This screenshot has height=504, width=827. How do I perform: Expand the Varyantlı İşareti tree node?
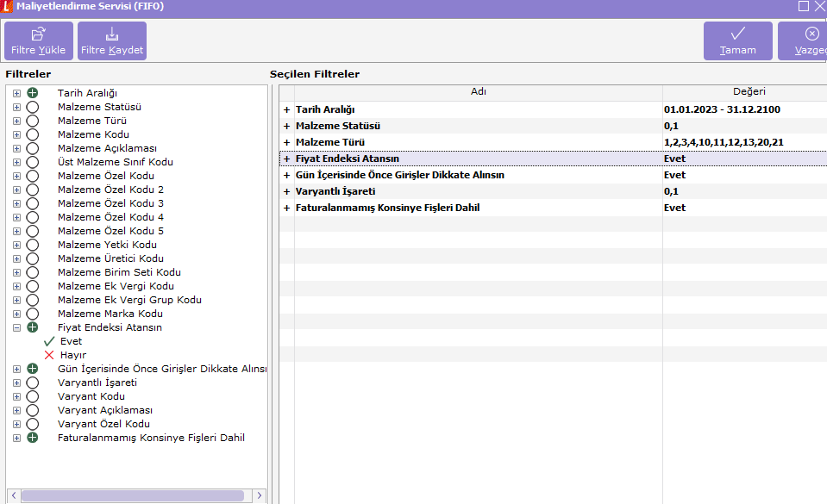(17, 383)
